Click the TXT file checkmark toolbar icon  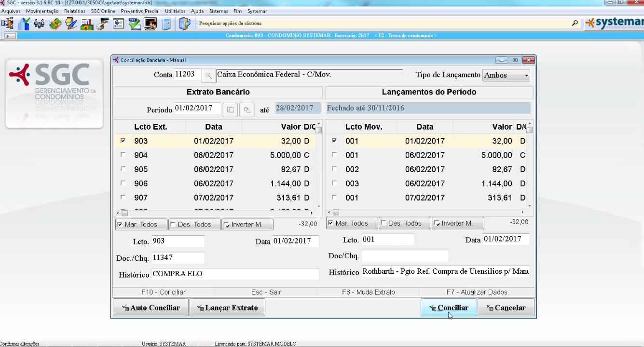(134, 24)
